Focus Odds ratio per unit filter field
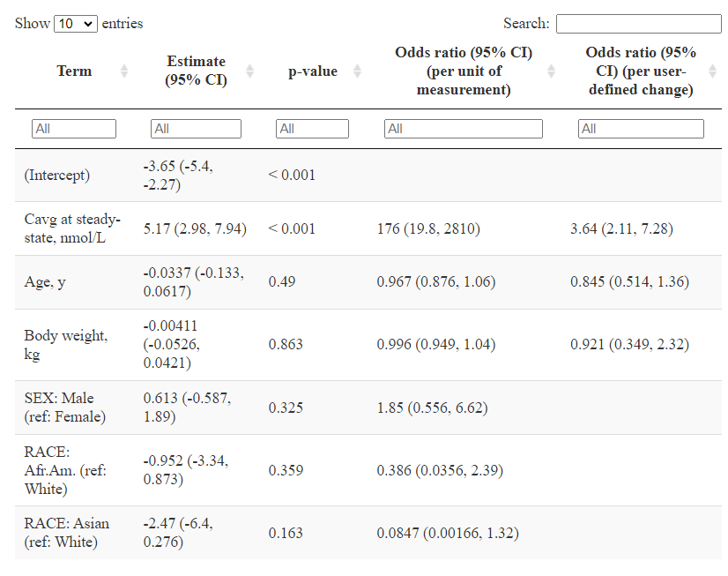The width and height of the screenshot is (728, 576). [x=464, y=129]
